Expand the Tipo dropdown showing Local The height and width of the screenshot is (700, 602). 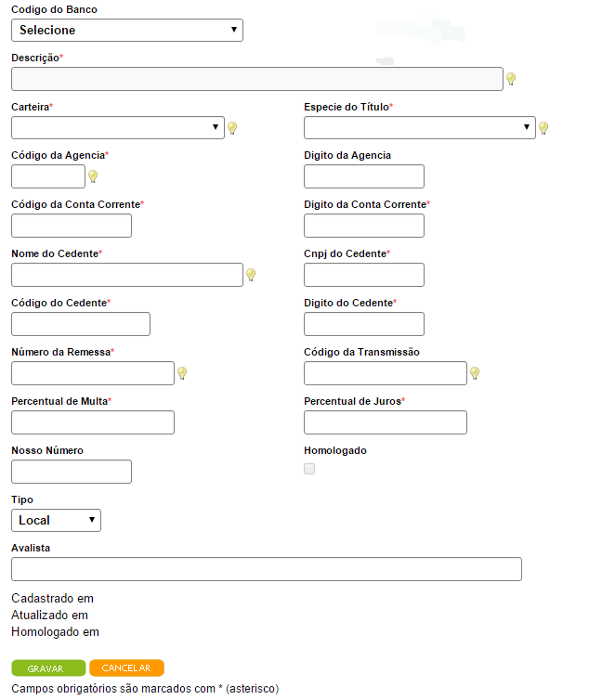(56, 520)
